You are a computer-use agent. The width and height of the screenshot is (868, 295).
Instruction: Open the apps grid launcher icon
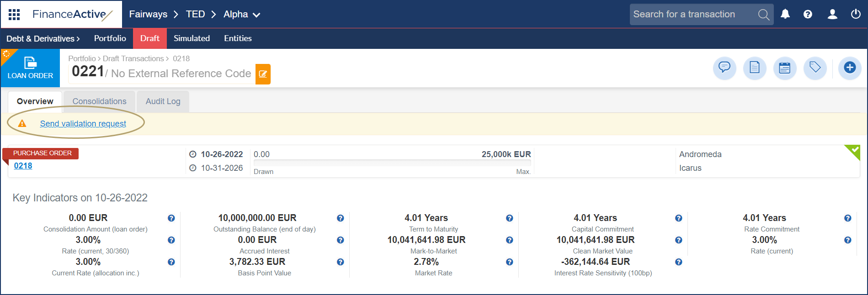click(x=14, y=15)
